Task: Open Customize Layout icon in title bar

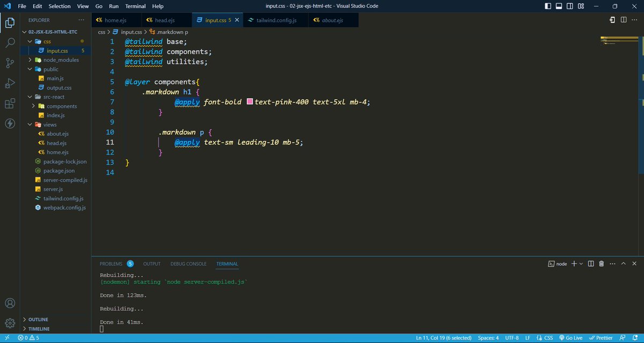Action: tap(580, 6)
